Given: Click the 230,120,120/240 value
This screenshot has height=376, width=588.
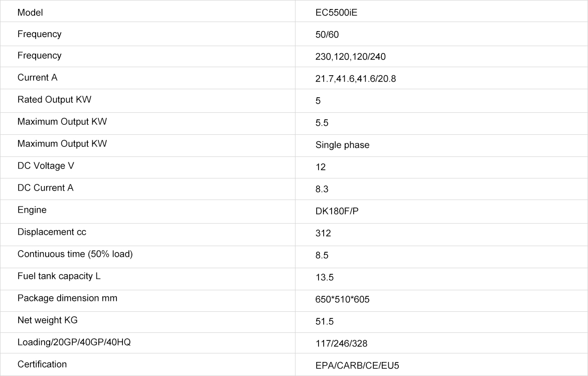Looking at the screenshot, I should (350, 57).
